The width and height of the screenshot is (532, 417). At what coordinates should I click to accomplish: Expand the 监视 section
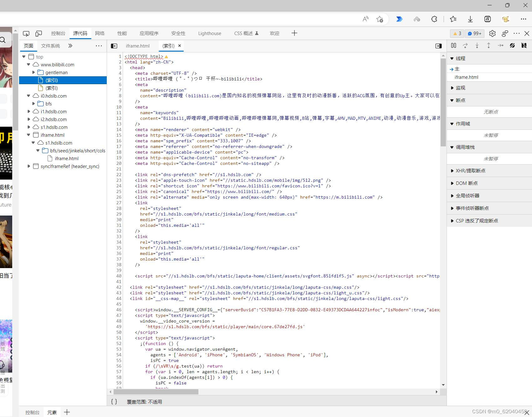click(x=489, y=88)
